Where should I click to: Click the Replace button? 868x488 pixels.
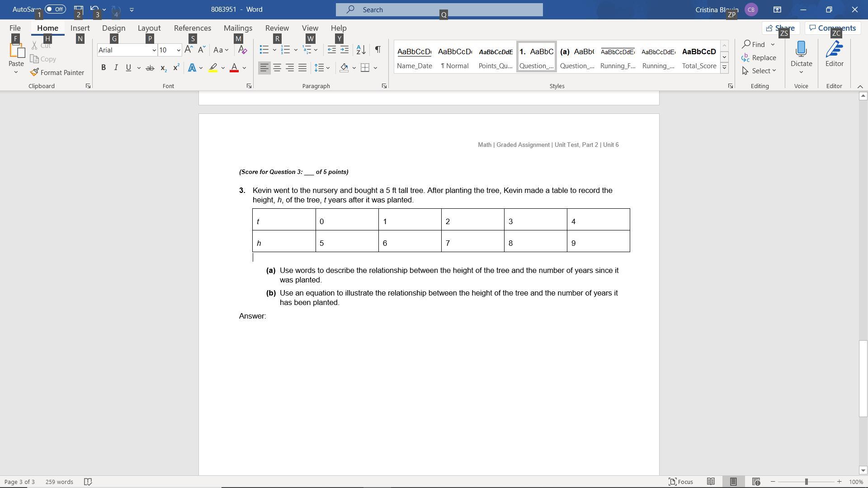pyautogui.click(x=759, y=57)
